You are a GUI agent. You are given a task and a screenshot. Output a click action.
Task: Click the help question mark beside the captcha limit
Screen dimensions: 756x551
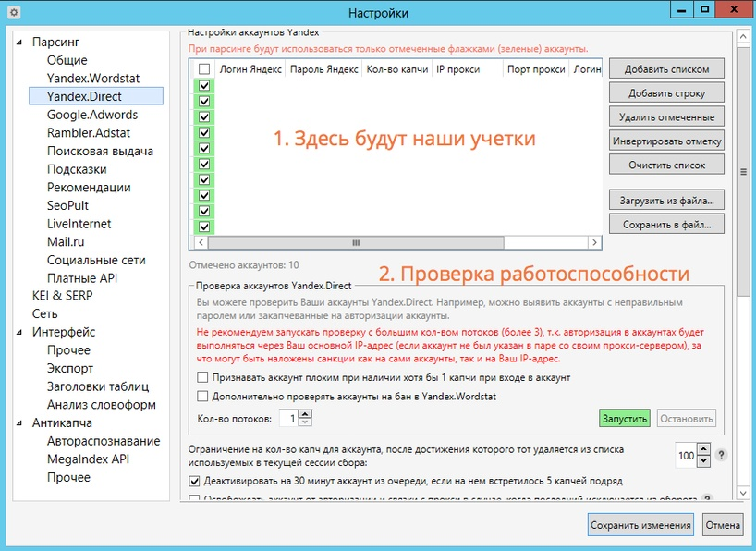pyautogui.click(x=721, y=455)
